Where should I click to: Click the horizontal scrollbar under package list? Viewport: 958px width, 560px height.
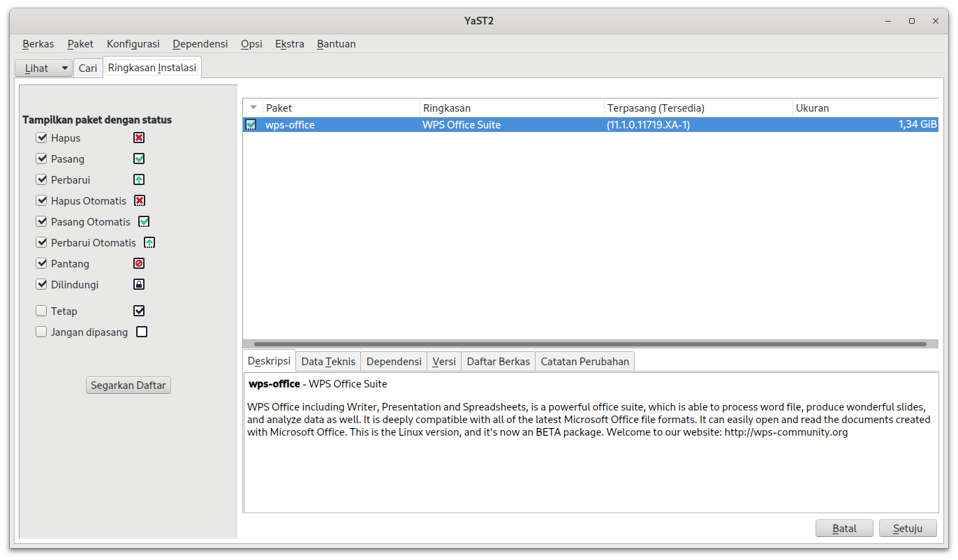(590, 344)
